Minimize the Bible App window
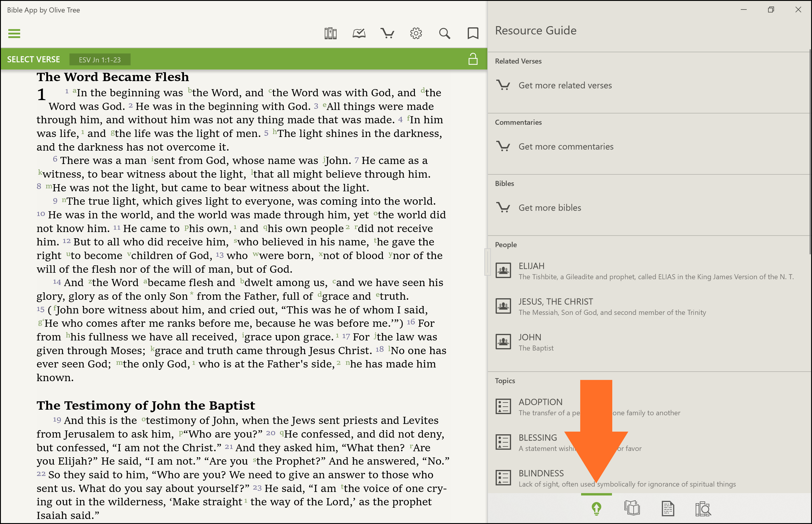 pyautogui.click(x=744, y=10)
